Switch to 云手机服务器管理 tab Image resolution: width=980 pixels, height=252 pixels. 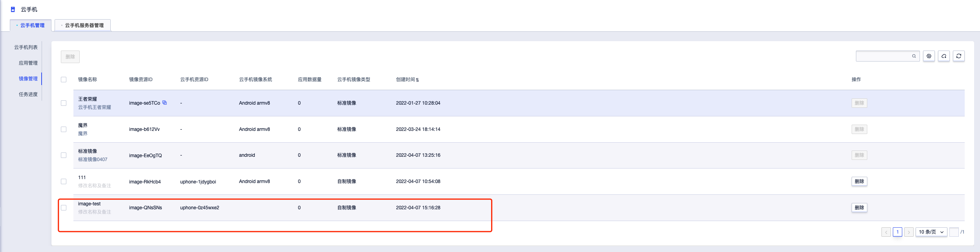[83, 25]
